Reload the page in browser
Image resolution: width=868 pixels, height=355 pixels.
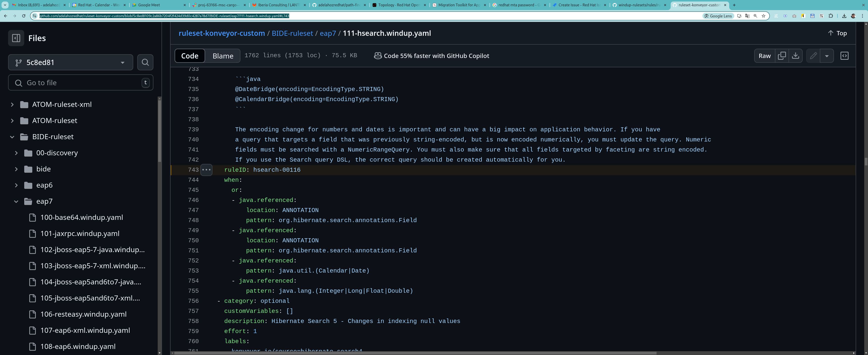click(23, 16)
